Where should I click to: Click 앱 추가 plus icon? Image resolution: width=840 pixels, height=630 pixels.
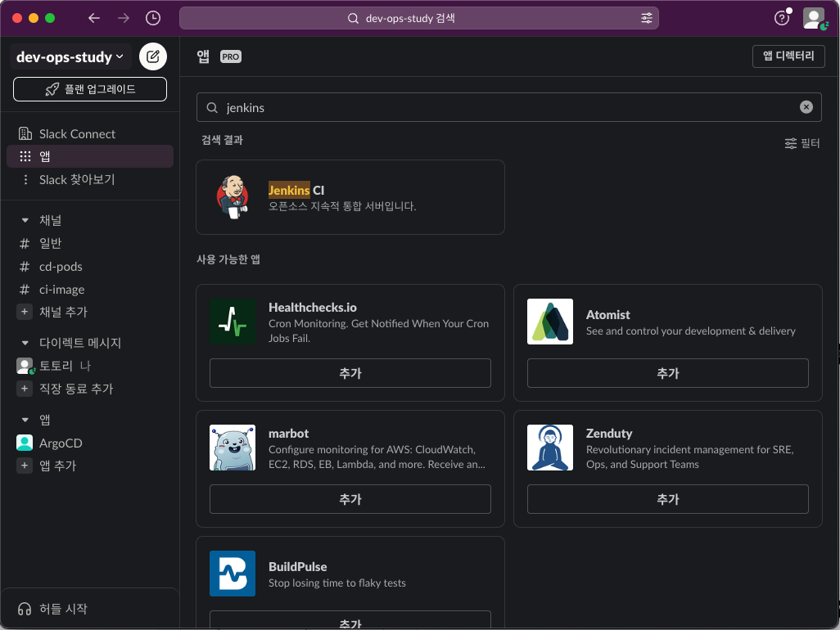(x=24, y=466)
